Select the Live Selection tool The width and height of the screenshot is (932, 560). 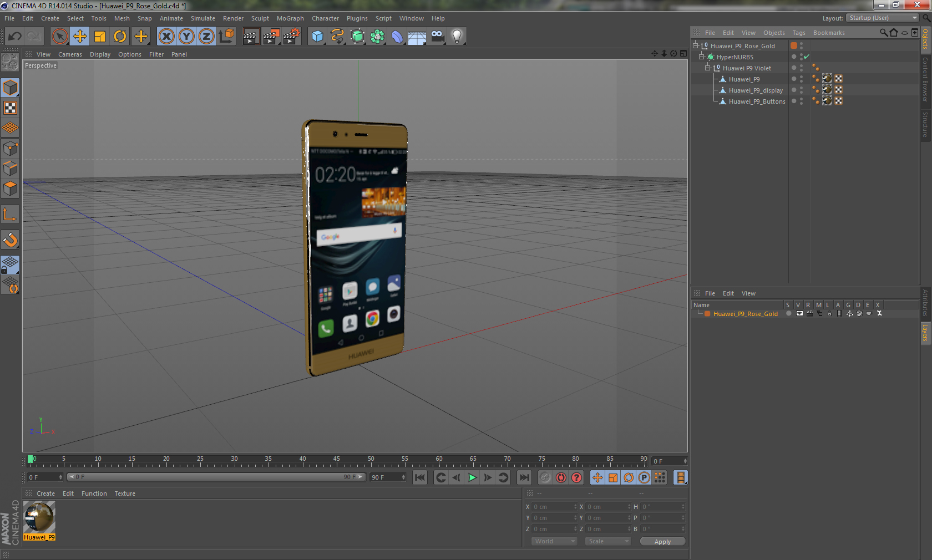[x=59, y=37]
